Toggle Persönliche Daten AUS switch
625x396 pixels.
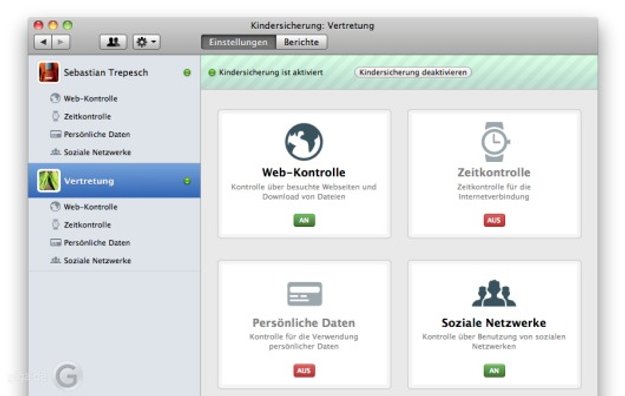tap(304, 370)
